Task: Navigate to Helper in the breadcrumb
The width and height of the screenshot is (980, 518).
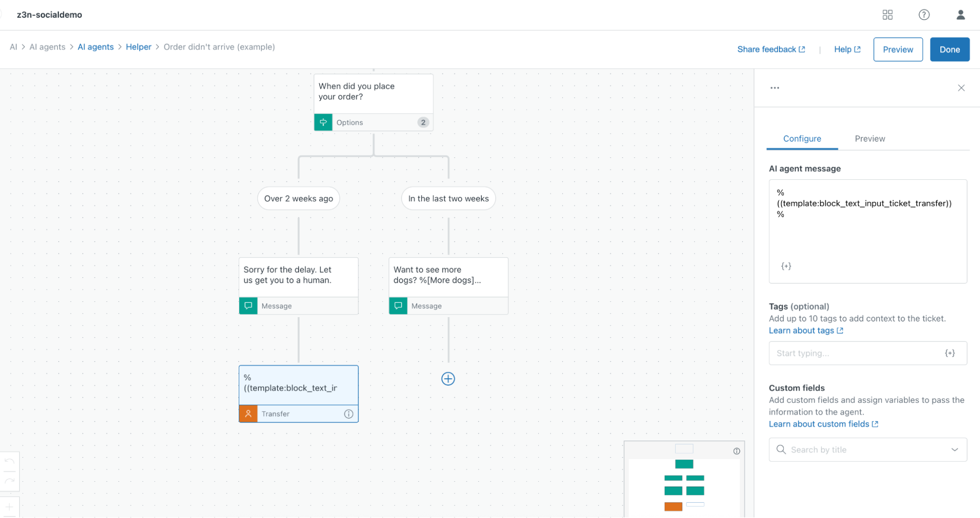Action: pyautogui.click(x=138, y=47)
